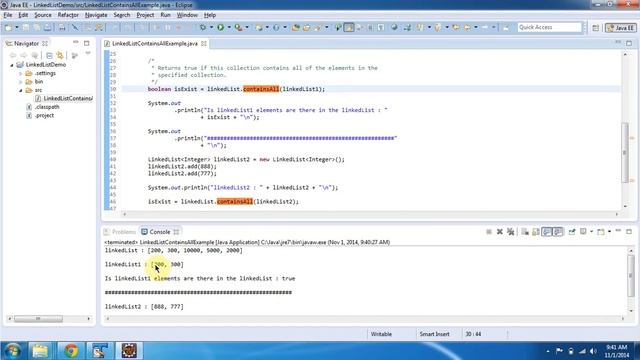Open the Navigate menu
Screen dimensions: 640x360
(x=96, y=15)
